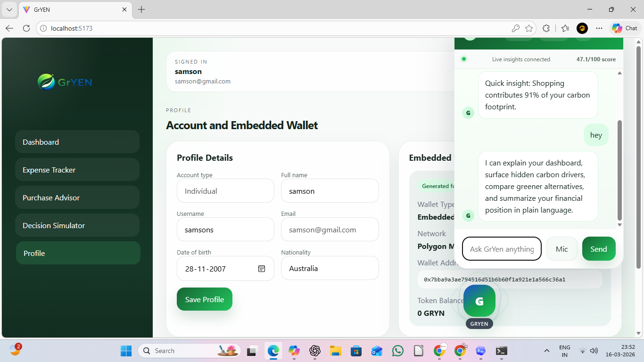Screen dimensions: 644x362
Task: Expand the tab search chevron
Action: pyautogui.click(x=9, y=9)
